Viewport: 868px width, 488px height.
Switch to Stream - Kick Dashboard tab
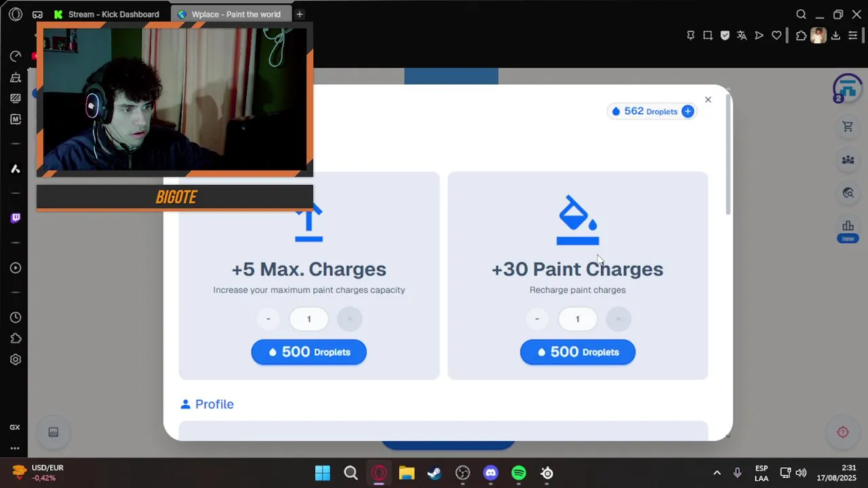coord(107,14)
